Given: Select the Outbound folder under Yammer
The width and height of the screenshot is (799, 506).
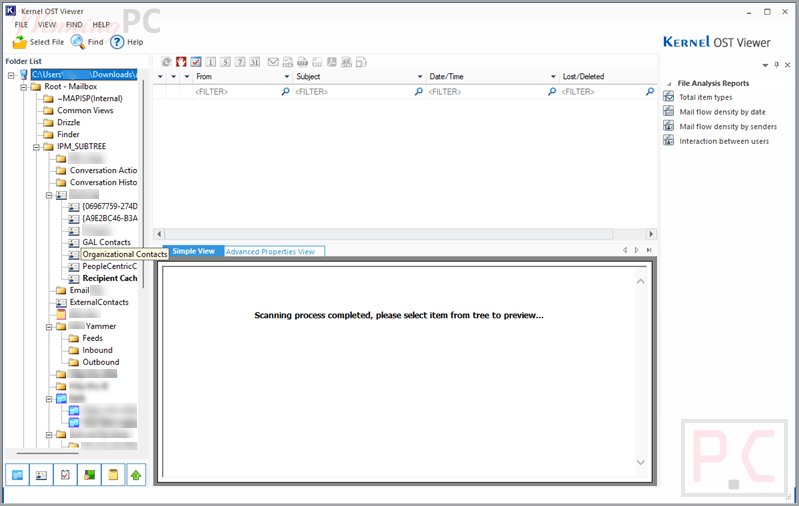Looking at the screenshot, I should [101, 362].
